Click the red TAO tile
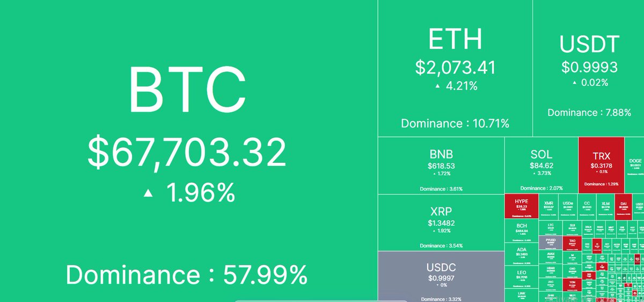Screen dimensions: 644x302 pyautogui.click(x=572, y=243)
